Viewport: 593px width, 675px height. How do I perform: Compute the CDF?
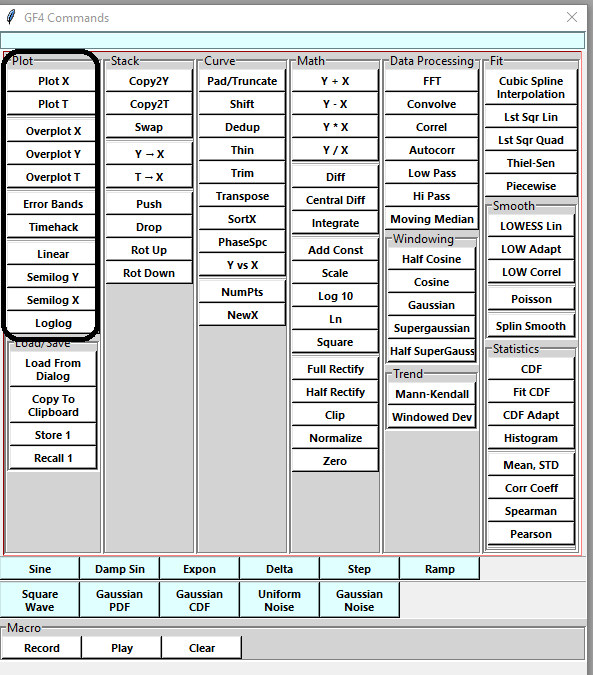pos(531,369)
